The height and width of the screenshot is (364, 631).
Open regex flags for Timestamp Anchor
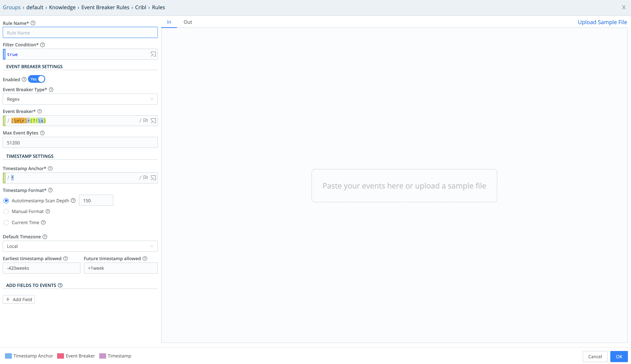pyautogui.click(x=145, y=178)
